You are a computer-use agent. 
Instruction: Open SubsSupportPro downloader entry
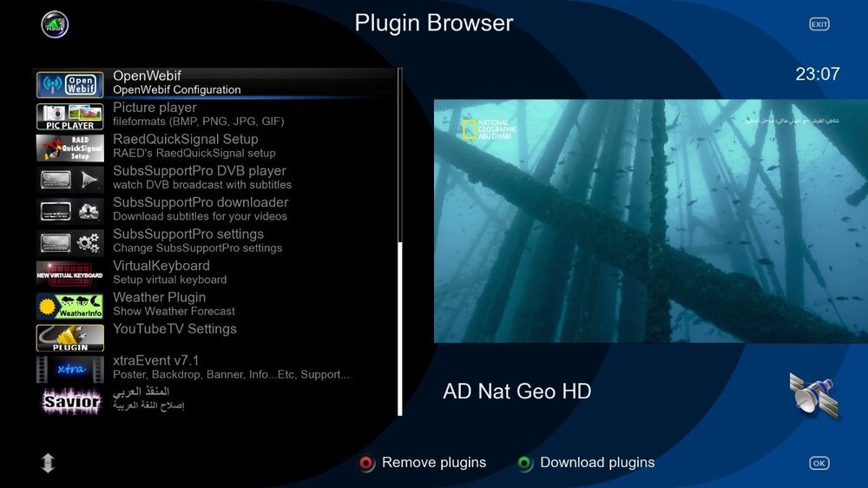pyautogui.click(x=216, y=209)
